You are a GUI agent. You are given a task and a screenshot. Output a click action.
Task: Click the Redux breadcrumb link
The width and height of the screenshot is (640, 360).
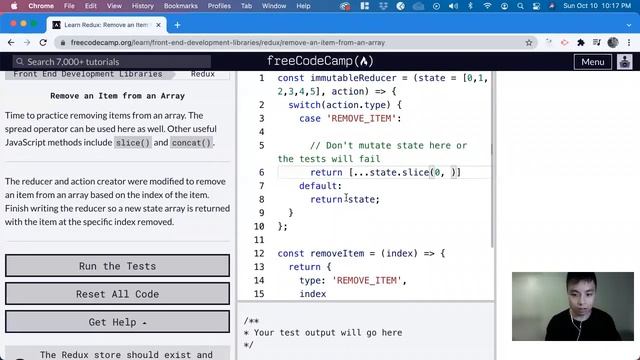[203, 74]
